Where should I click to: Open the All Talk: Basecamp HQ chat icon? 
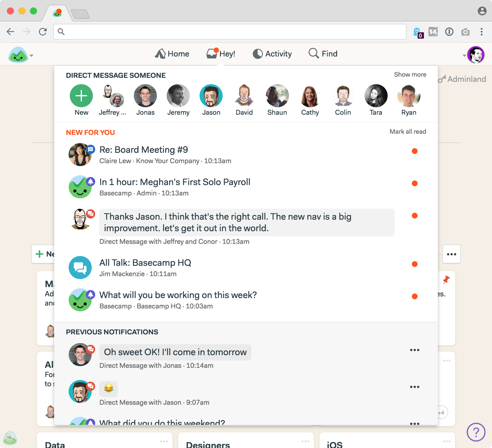coord(80,268)
